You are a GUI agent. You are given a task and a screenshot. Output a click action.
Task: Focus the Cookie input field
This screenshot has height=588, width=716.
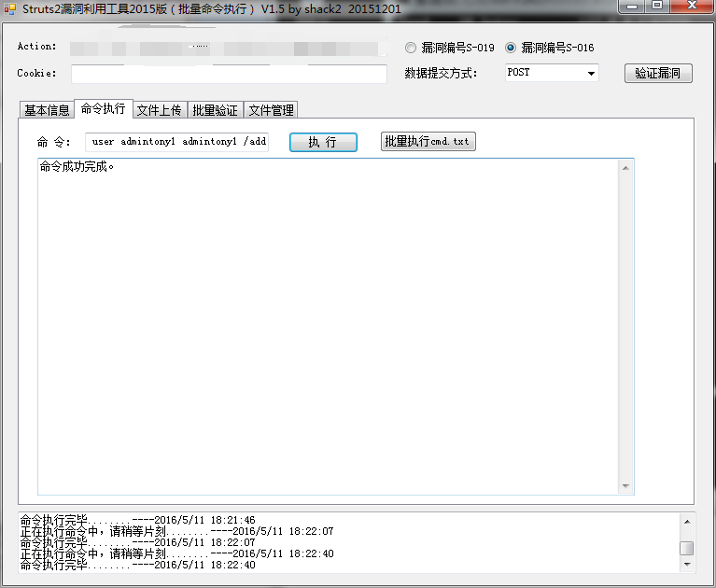(229, 74)
